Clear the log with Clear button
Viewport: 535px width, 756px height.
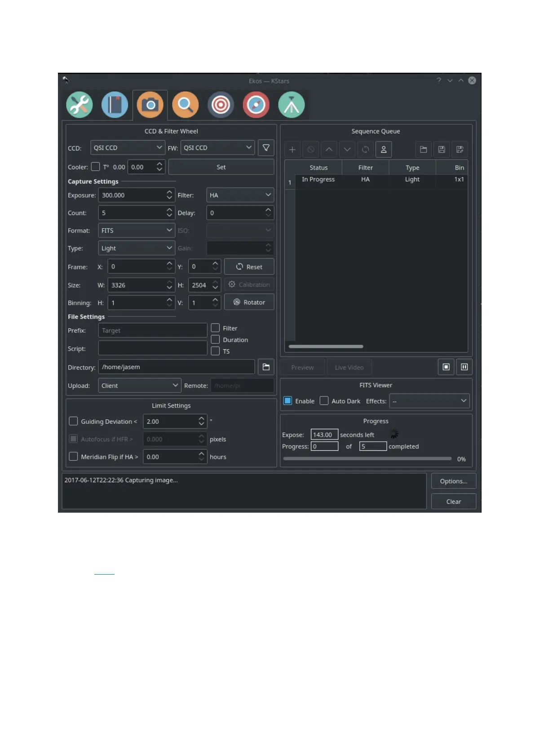[x=454, y=501]
